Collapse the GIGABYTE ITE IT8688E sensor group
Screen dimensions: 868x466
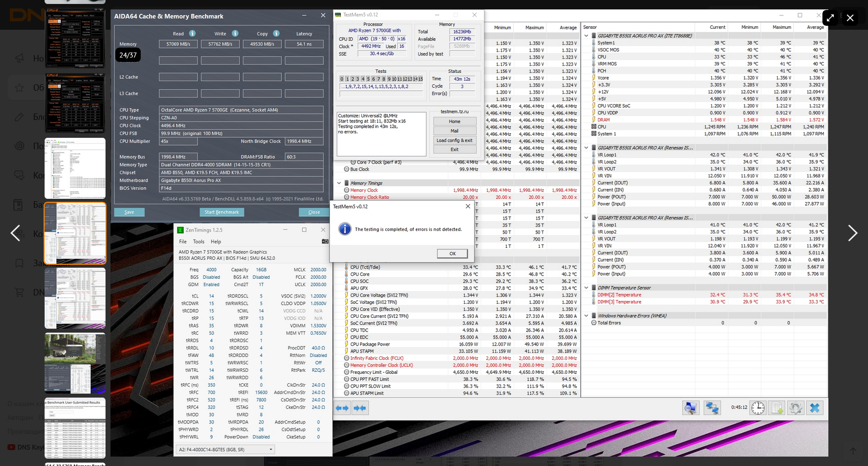[587, 36]
